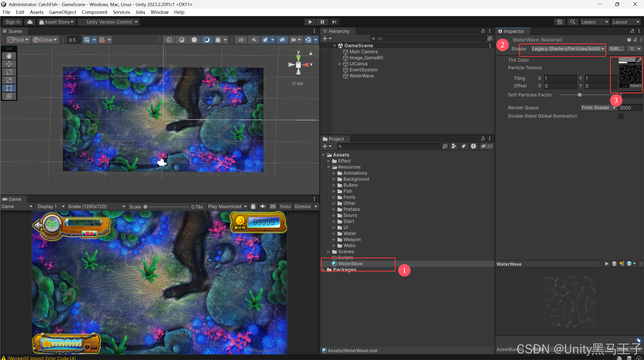The height and width of the screenshot is (360, 644).
Task: Click the Step frame button
Action: pos(334,22)
